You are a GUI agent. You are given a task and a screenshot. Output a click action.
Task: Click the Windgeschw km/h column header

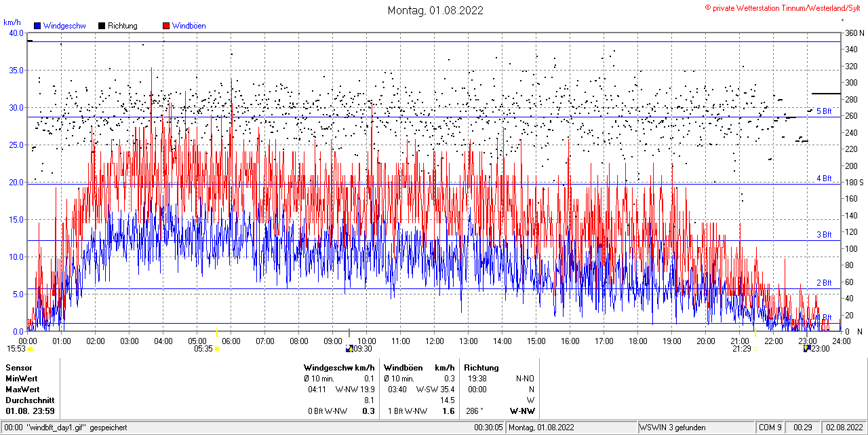pos(339,368)
